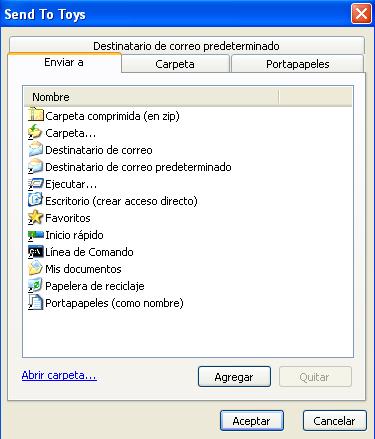This screenshot has height=439, width=375.
Task: Select the Escritorio (crear acceso directo) icon
Action: 35,200
